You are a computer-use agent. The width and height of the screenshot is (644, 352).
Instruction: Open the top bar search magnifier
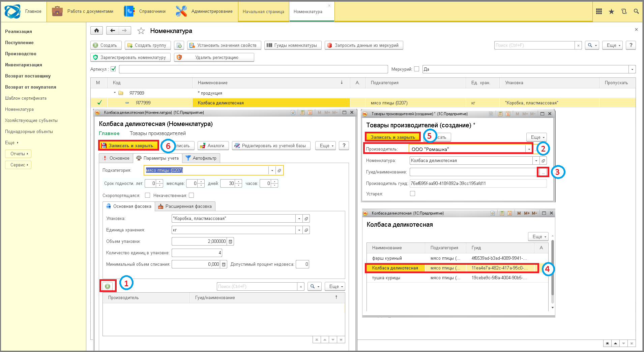click(636, 11)
